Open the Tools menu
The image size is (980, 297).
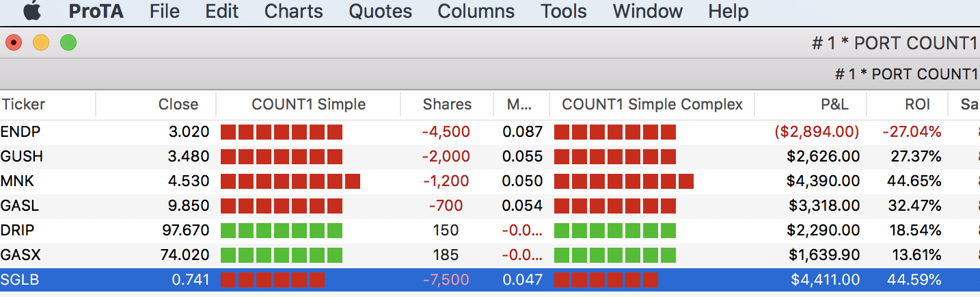pyautogui.click(x=564, y=12)
